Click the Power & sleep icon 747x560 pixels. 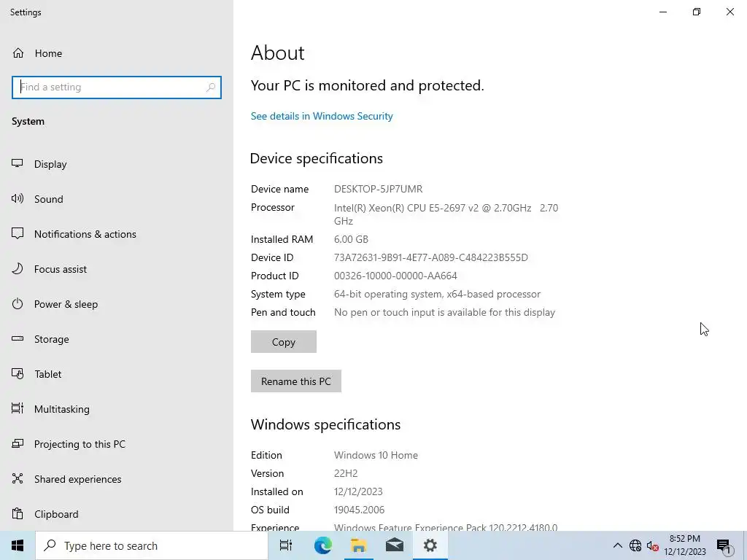click(18, 304)
